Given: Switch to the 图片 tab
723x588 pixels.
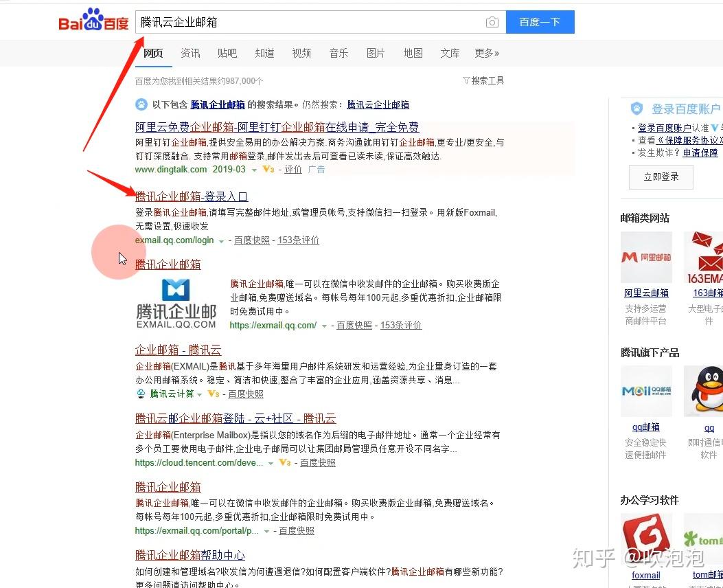Looking at the screenshot, I should (376, 53).
